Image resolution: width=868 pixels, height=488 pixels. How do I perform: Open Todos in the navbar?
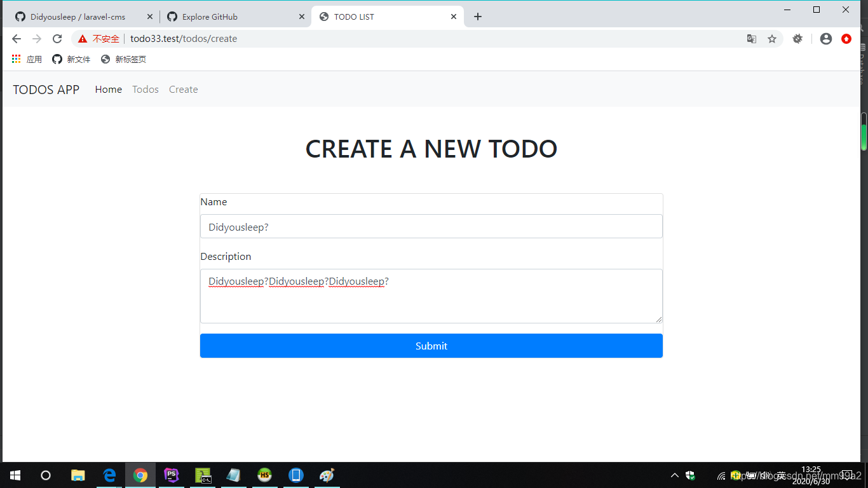(146, 90)
